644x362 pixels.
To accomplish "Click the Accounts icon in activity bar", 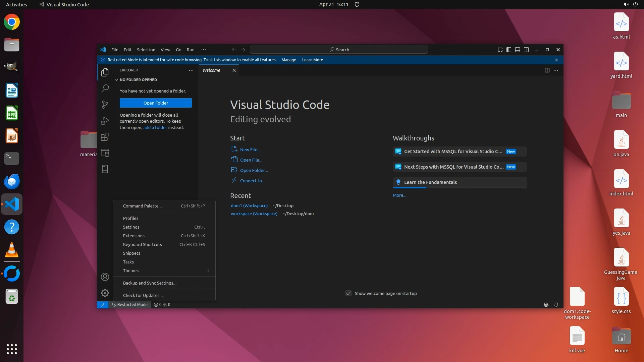I will 105,277.
